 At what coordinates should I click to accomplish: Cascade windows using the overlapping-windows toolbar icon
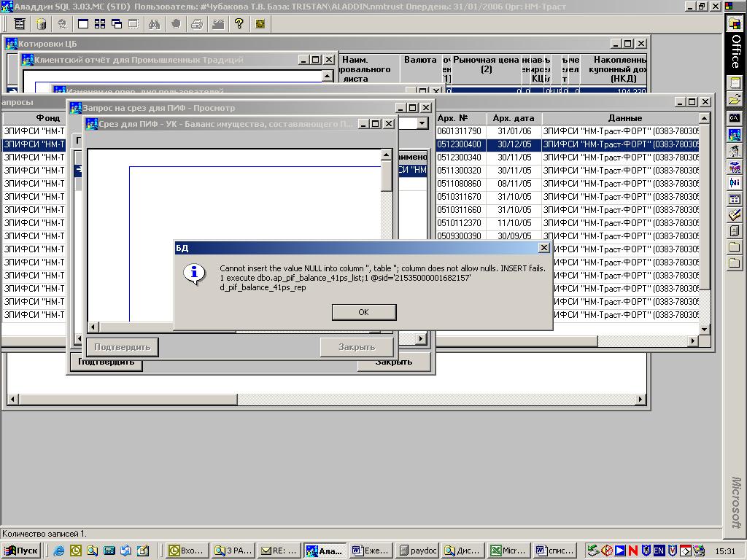pos(117,24)
